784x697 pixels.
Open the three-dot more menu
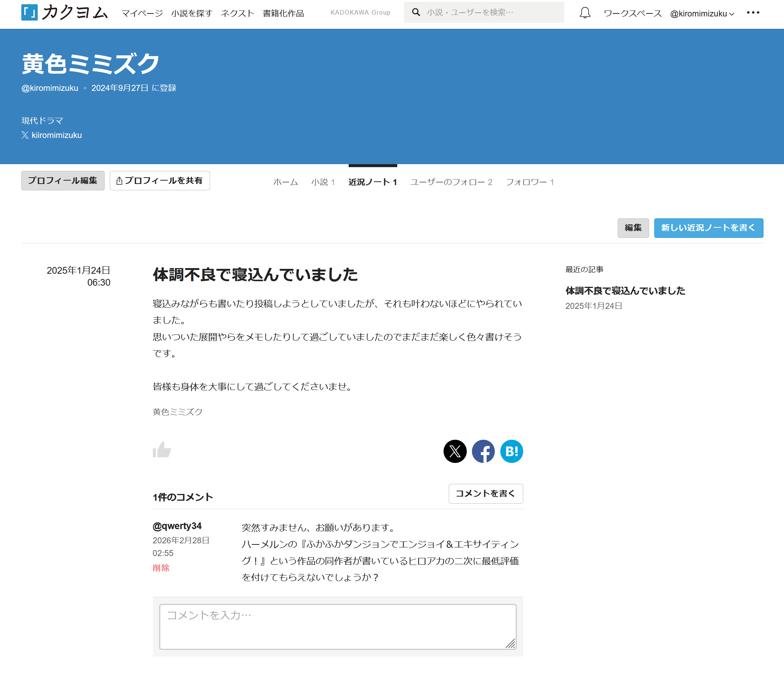(753, 13)
